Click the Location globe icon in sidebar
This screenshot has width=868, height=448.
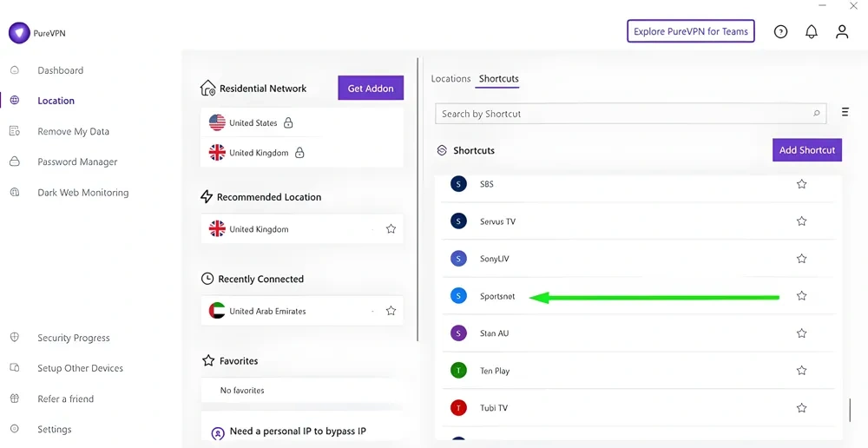pyautogui.click(x=15, y=100)
